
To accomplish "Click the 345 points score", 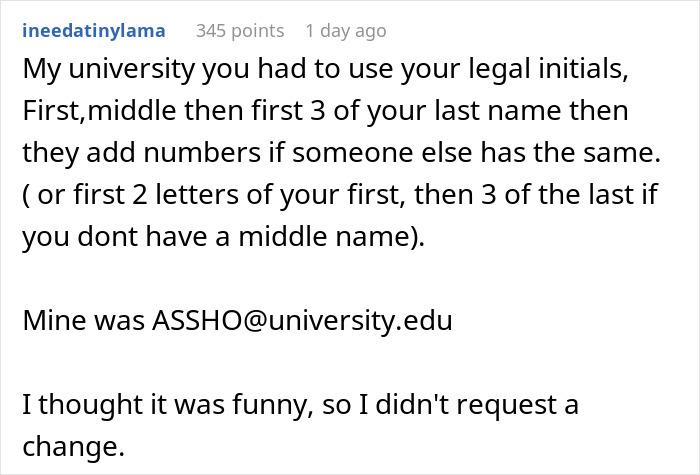I will [x=240, y=31].
